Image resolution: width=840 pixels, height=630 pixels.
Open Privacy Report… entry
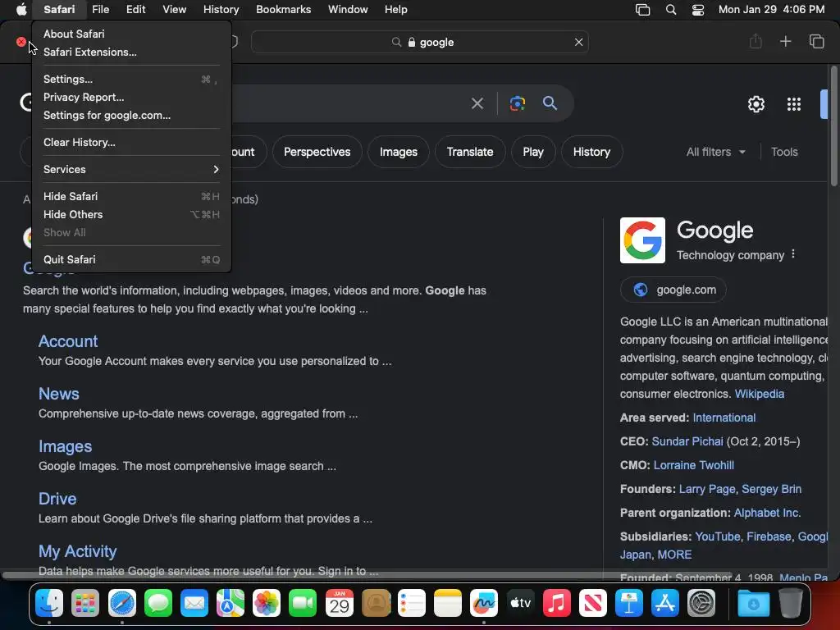pyautogui.click(x=131, y=97)
